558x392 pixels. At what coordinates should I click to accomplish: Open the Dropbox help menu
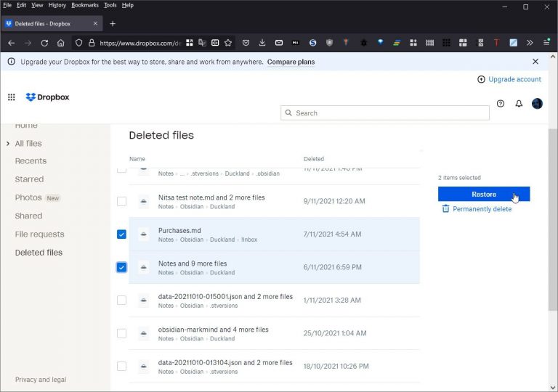pos(501,104)
